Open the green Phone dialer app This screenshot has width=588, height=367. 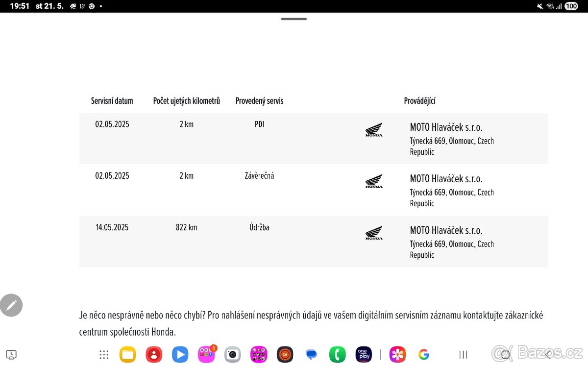coord(337,354)
